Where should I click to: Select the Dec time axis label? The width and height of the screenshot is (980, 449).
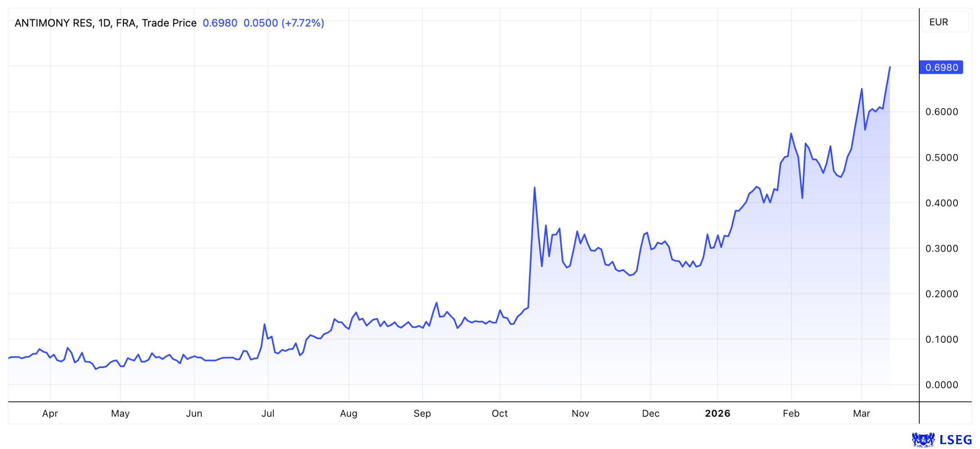click(x=650, y=413)
